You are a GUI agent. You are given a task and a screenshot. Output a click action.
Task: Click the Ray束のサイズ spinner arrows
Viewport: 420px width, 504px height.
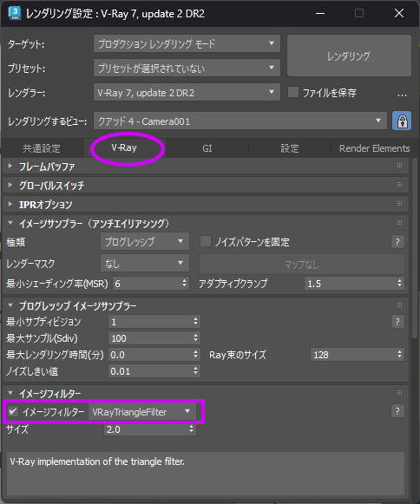399,355
